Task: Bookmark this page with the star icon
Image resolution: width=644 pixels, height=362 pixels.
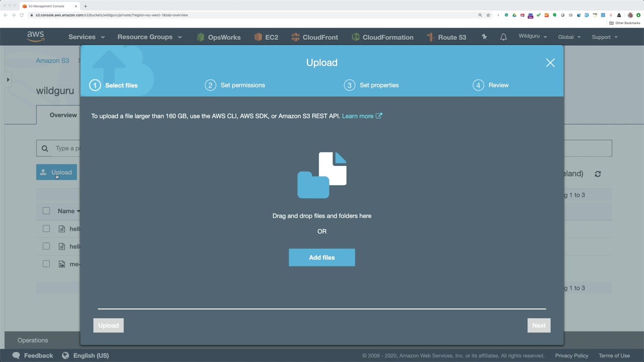Action: tap(488, 15)
